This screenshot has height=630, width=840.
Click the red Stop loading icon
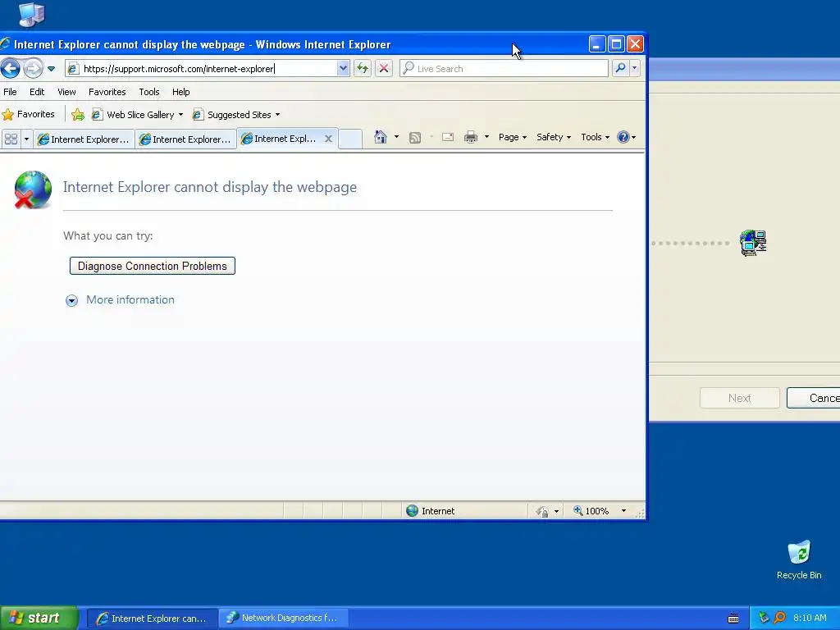[x=384, y=69]
